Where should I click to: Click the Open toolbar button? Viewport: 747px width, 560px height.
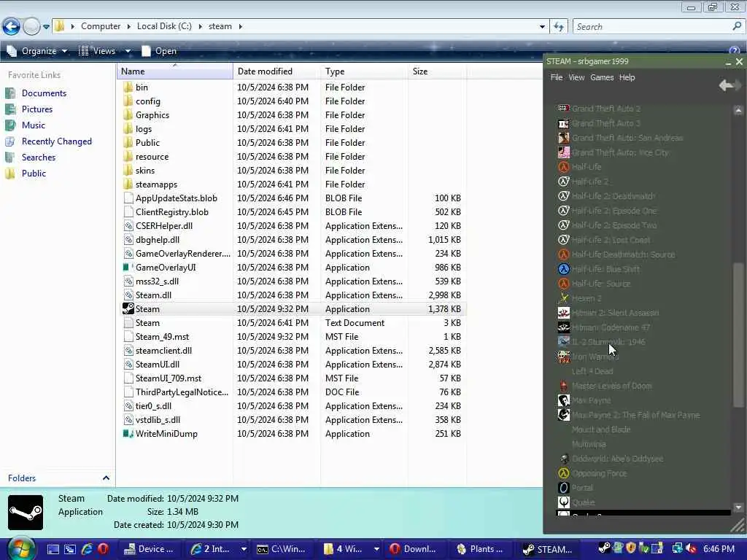point(159,51)
